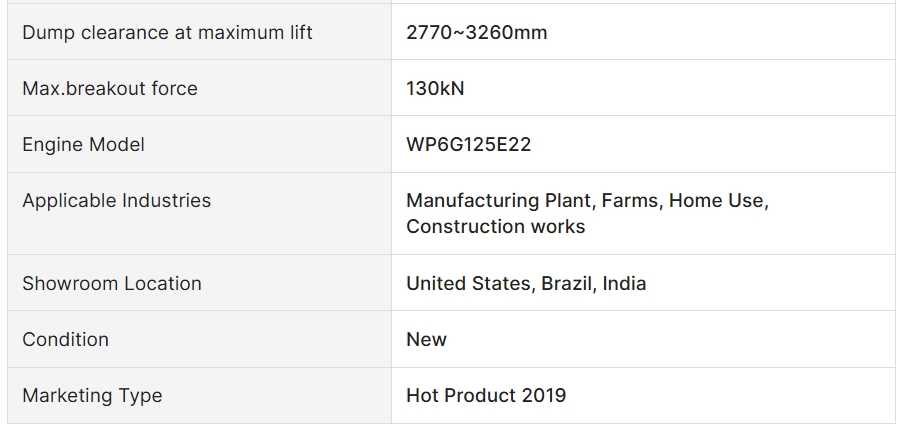The image size is (897, 424).
Task: Select 'Hot Product 2019' value
Action: tap(486, 396)
